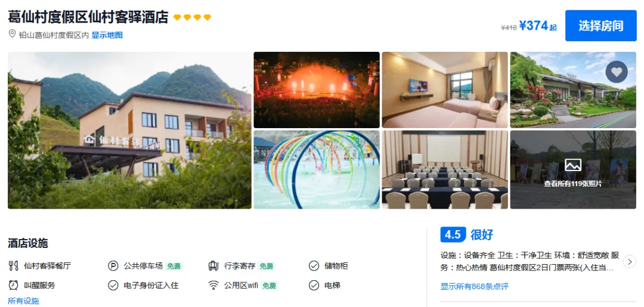Click the checkmark beside 电梯
The width and height of the screenshot is (644, 307).
314,286
